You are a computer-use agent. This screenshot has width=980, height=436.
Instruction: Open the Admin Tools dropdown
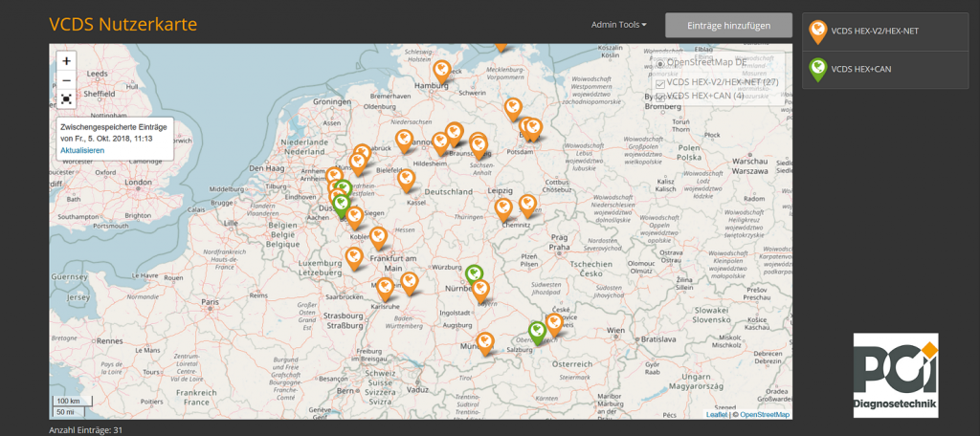(619, 25)
